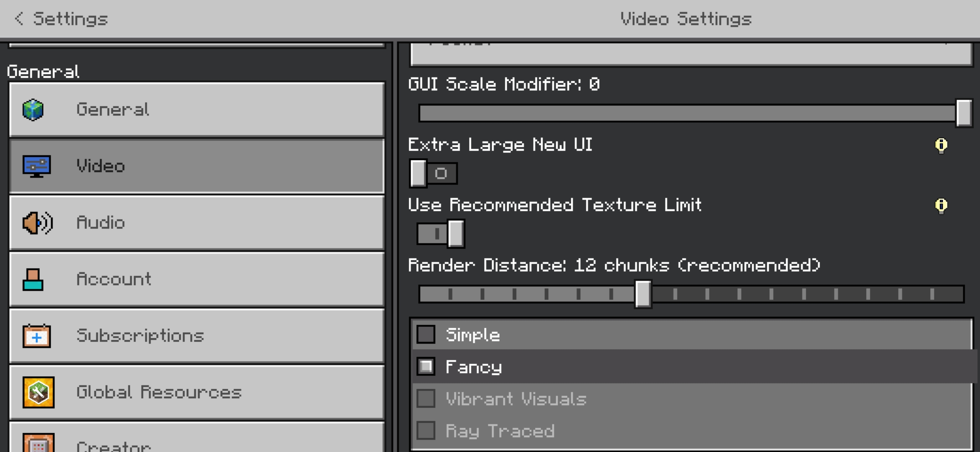This screenshot has width=980, height=452.
Task: Disable Use Recommended Texture Limit toggle
Action: [441, 234]
